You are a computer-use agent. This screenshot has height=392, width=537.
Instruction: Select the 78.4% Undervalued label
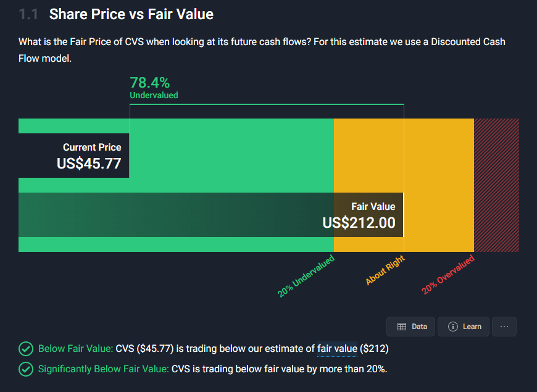click(153, 88)
